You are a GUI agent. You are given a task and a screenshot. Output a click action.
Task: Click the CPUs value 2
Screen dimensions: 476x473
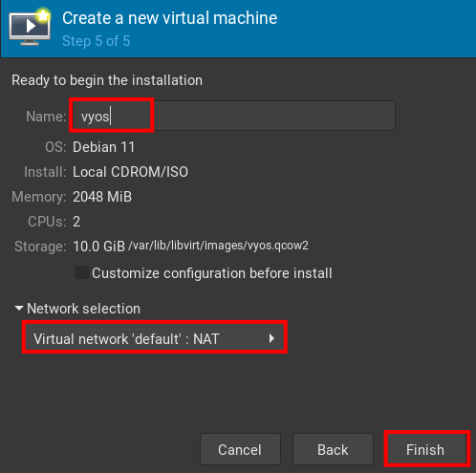pyautogui.click(x=76, y=222)
